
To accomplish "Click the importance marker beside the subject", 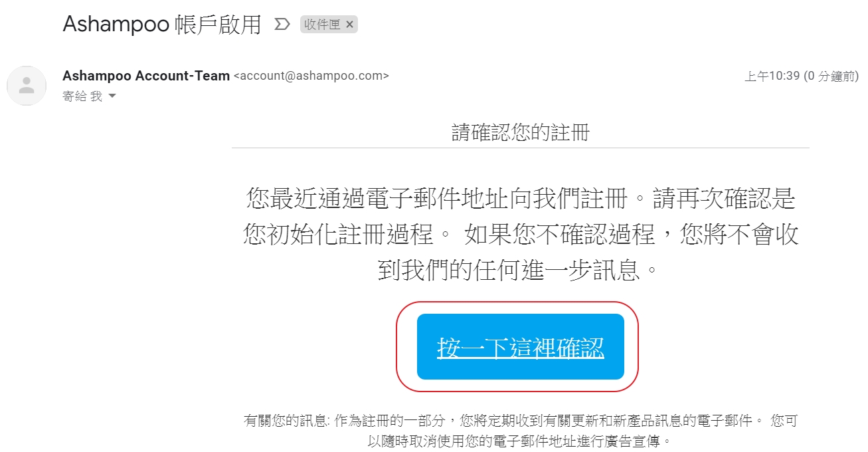I will point(282,25).
